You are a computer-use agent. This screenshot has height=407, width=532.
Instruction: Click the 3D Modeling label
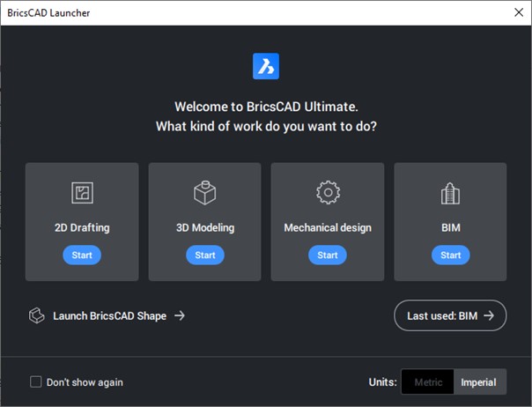click(x=205, y=227)
